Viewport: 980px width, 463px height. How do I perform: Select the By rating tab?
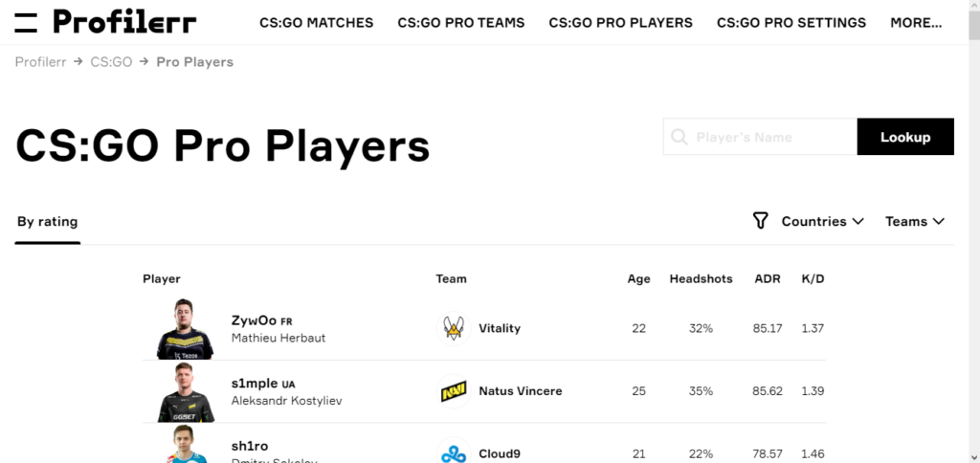click(x=47, y=221)
